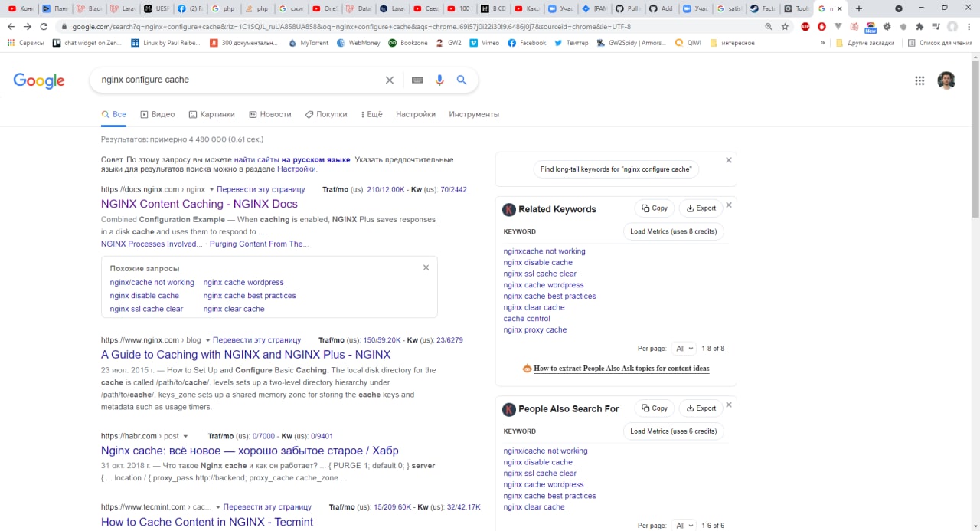Viewport: 980px width, 531px height.
Task: Open the shield extension icon
Action: point(903,26)
